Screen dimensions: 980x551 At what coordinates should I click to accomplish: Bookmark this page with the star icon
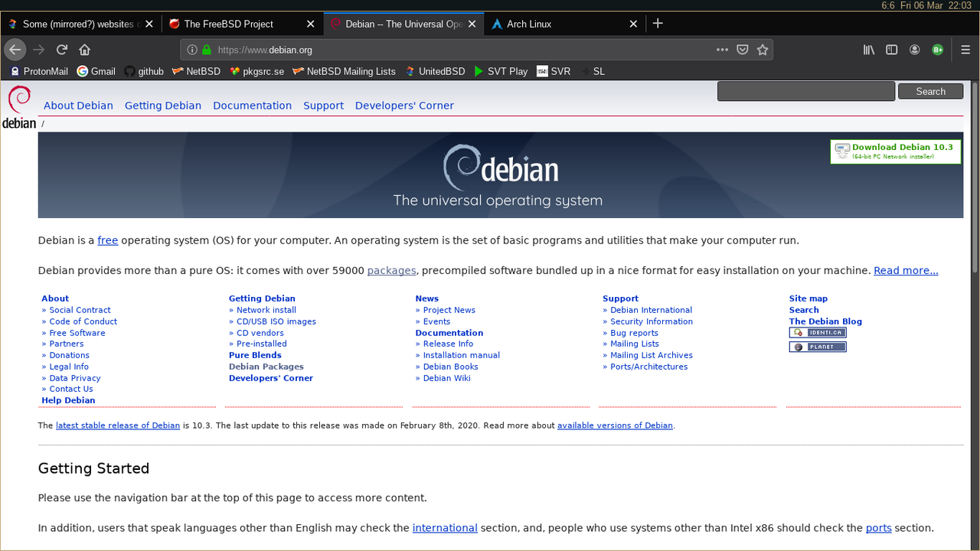(x=763, y=50)
